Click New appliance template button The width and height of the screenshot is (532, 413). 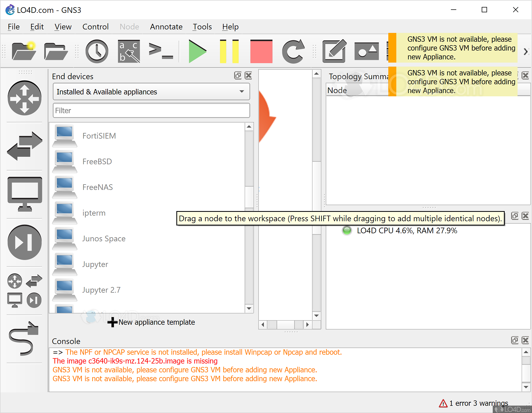151,322
